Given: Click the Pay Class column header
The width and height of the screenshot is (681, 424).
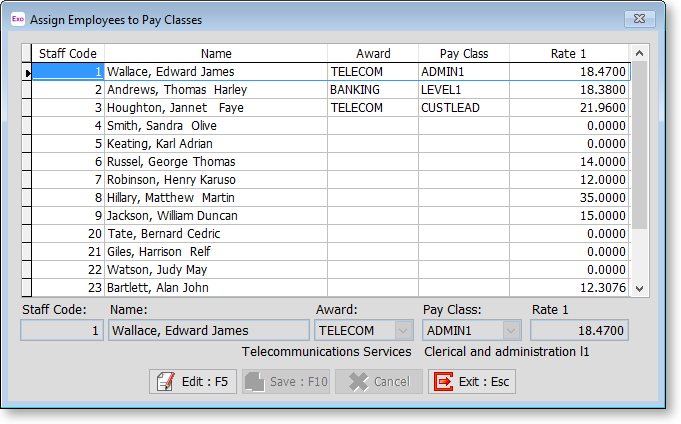Looking at the screenshot, I should coord(464,53).
